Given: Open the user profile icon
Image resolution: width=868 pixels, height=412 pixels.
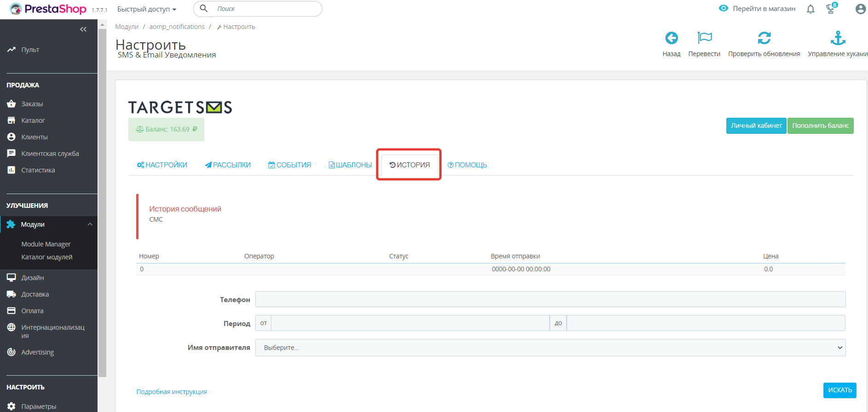Looking at the screenshot, I should (861, 9).
